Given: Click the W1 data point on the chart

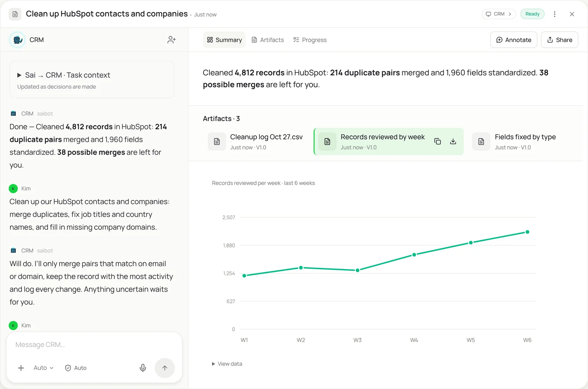Looking at the screenshot, I should coord(244,276).
